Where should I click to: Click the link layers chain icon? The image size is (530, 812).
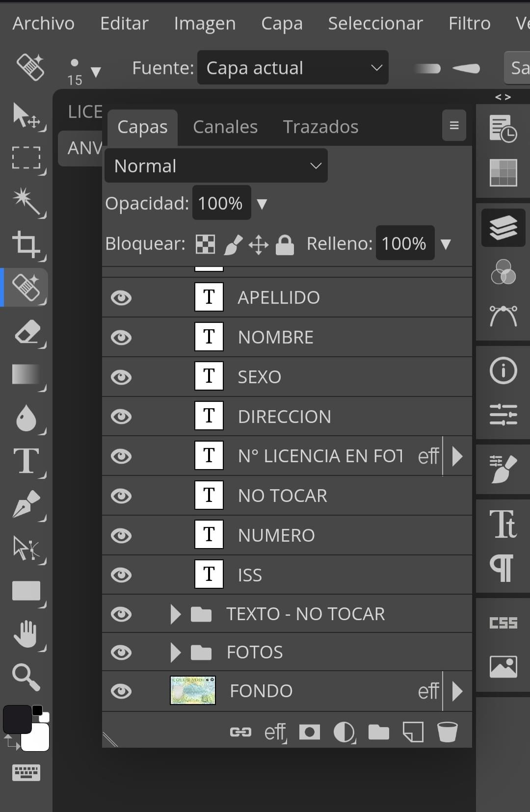[240, 732]
